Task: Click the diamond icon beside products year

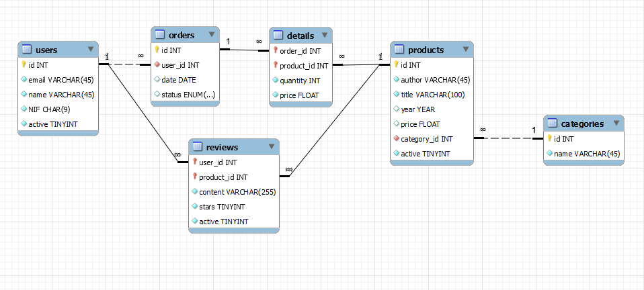Action: (x=396, y=109)
